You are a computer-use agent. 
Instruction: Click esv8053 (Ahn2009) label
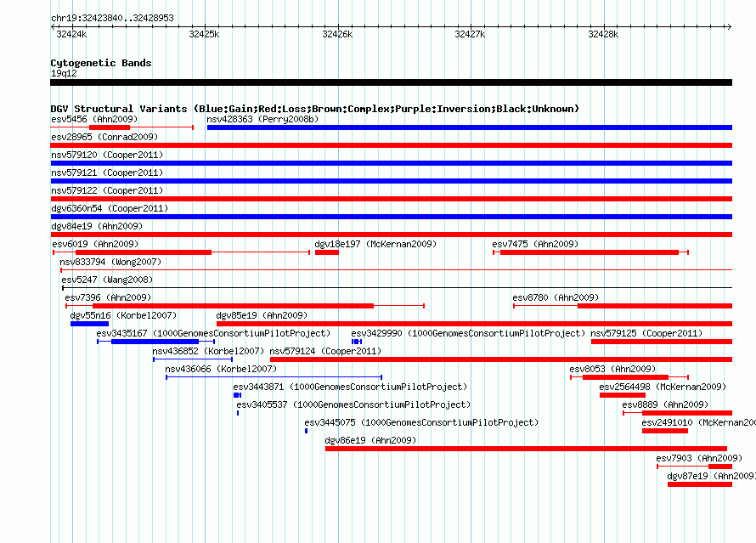point(612,369)
